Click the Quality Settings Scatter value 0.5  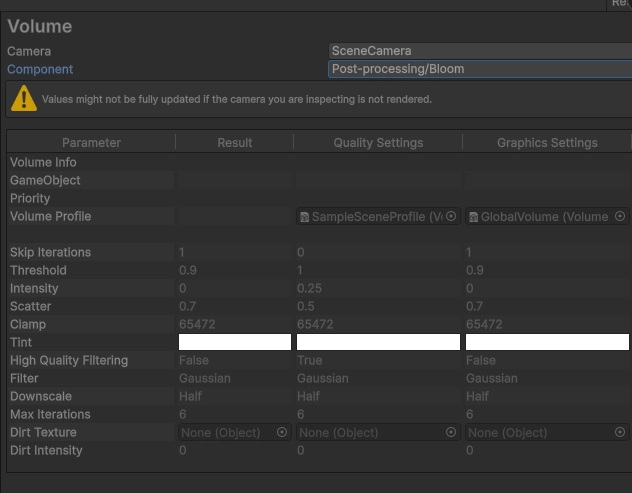click(x=306, y=306)
